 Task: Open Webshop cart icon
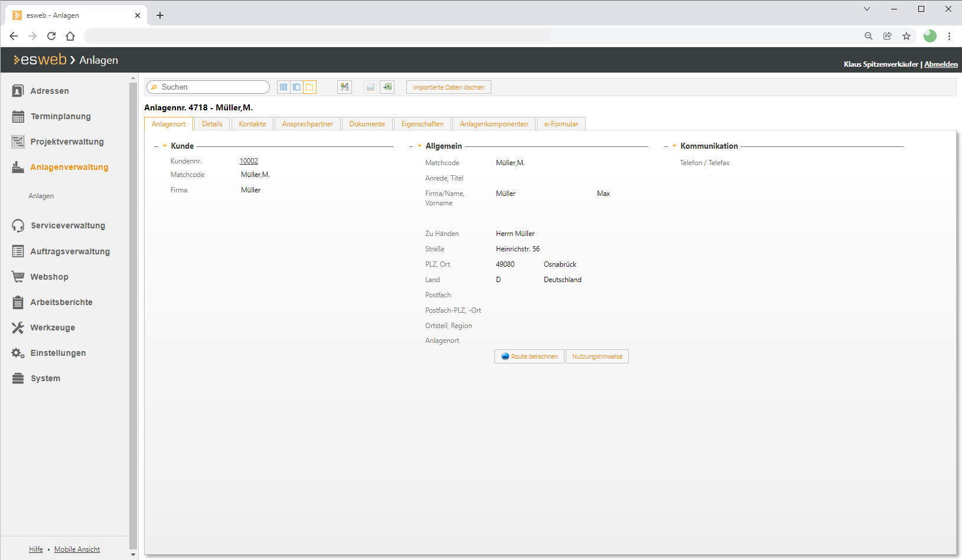point(18,277)
